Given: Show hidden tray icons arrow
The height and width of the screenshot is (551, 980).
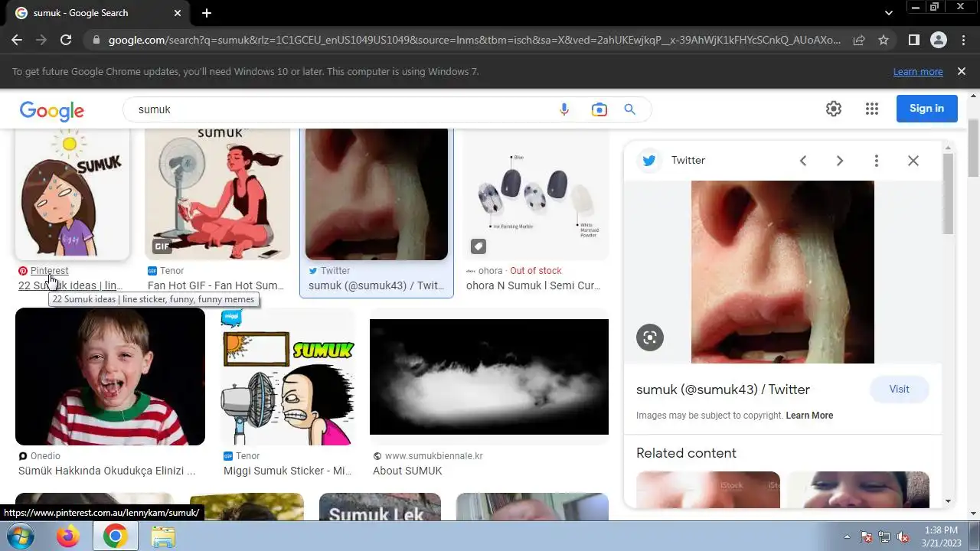Looking at the screenshot, I should click(x=847, y=536).
